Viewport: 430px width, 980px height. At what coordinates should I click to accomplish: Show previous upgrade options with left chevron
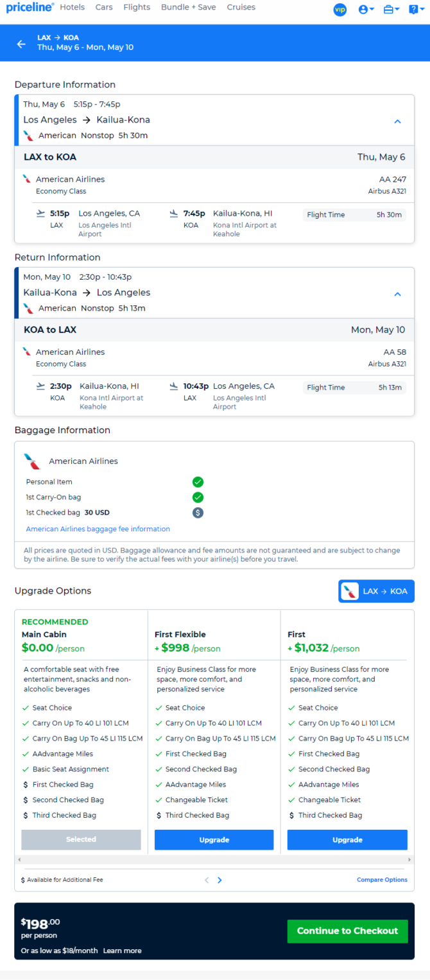click(207, 880)
